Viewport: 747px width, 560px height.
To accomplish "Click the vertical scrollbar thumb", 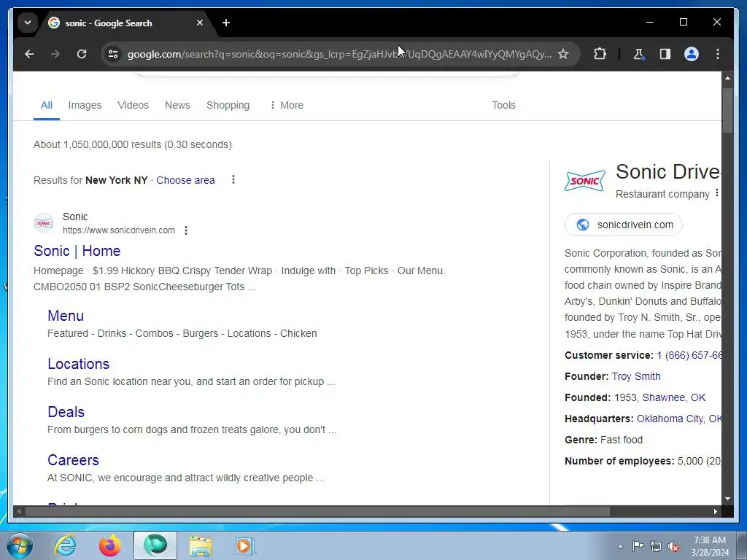I will tap(727, 111).
